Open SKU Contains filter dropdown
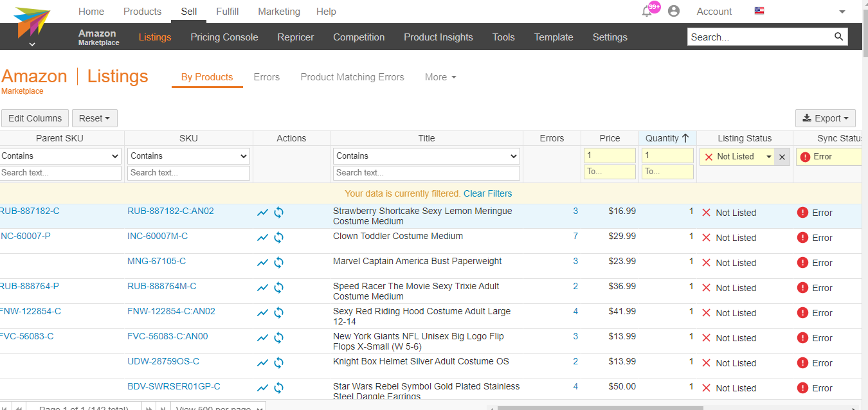868x410 pixels. pos(188,156)
